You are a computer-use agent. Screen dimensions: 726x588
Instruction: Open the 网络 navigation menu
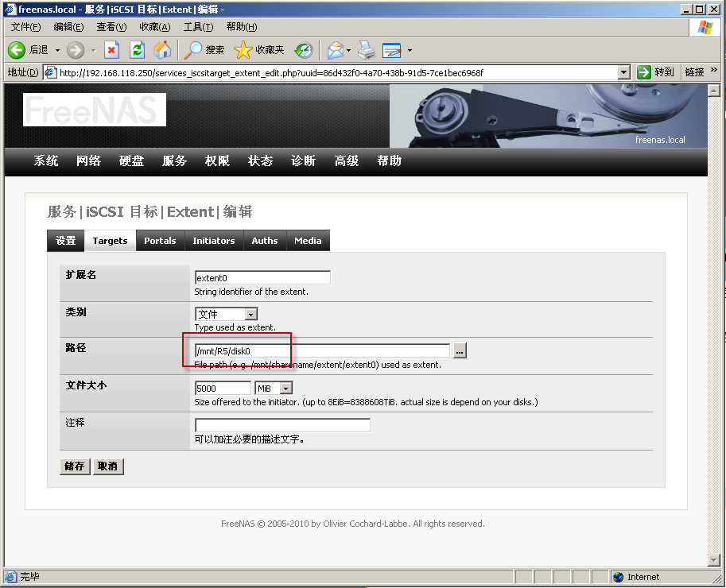tap(88, 161)
